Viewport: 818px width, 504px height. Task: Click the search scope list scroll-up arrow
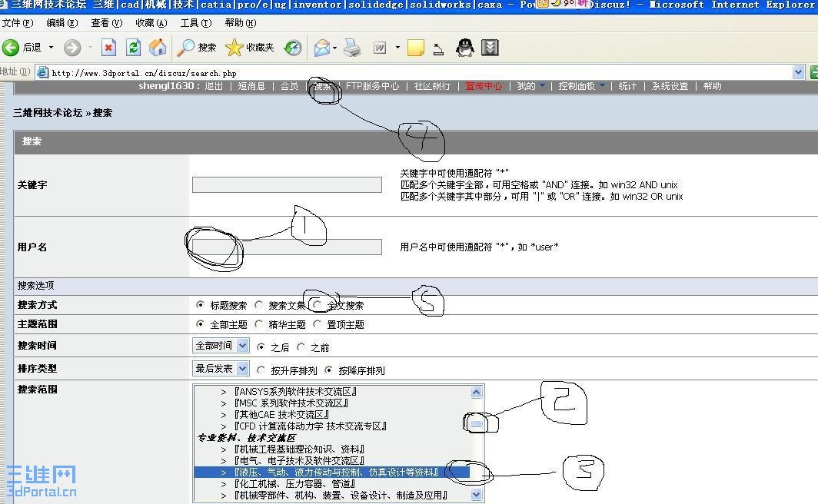[477, 392]
